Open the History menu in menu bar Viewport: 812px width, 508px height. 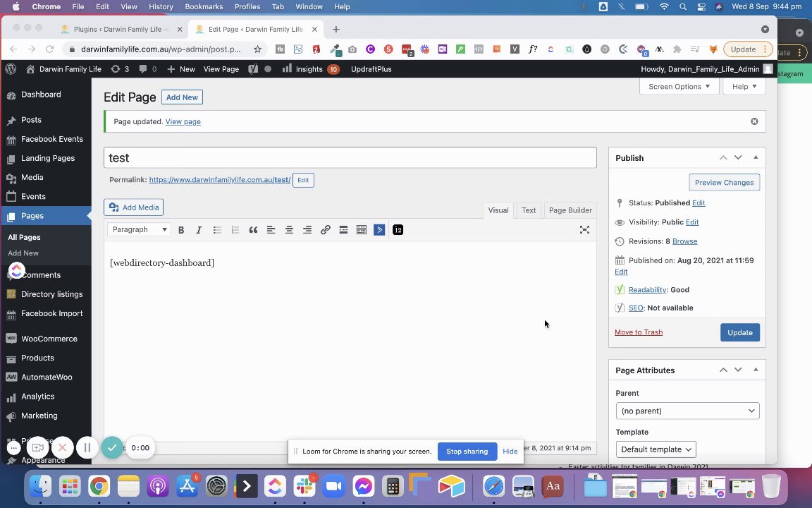(x=161, y=7)
